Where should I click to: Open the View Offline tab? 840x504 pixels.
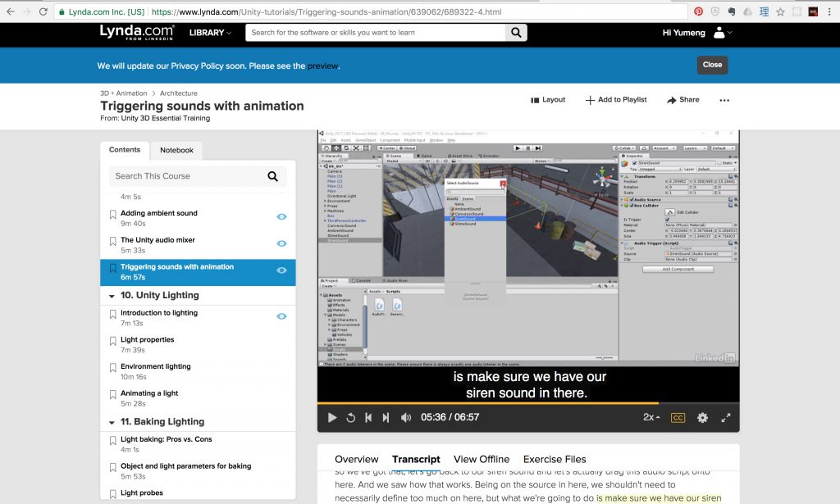[x=481, y=459]
